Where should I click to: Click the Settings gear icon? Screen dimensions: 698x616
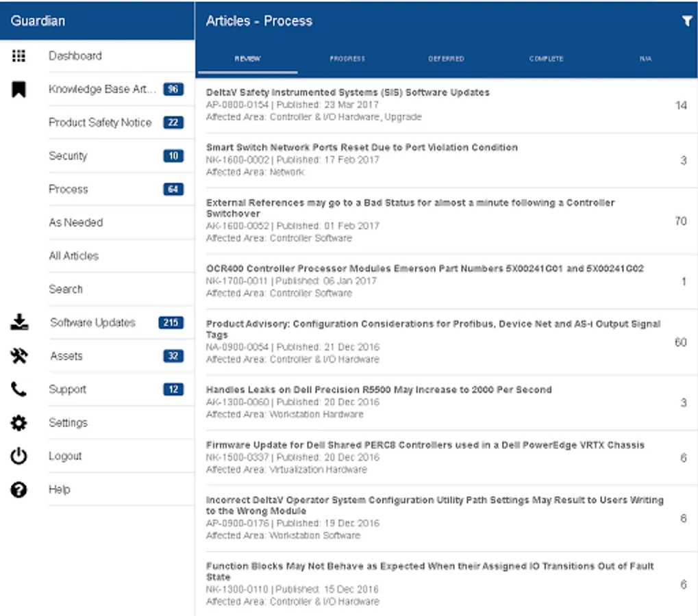18,422
